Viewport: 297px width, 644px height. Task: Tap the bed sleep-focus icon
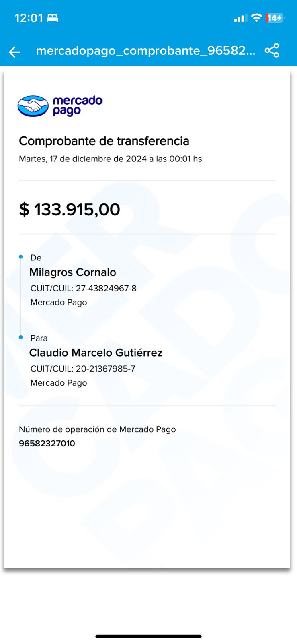(53, 18)
